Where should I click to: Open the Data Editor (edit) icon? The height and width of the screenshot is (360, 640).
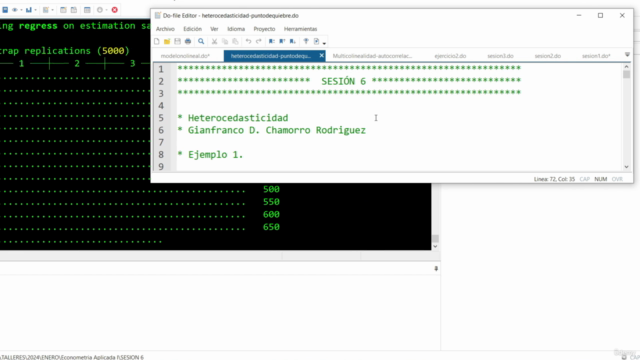pyautogui.click(x=63, y=10)
